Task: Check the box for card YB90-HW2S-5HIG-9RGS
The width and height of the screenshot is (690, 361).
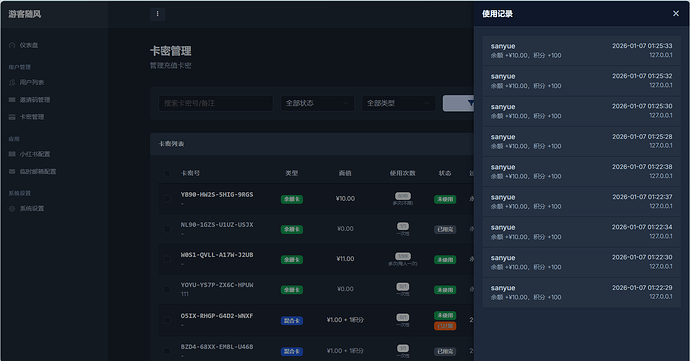Action: click(x=167, y=199)
